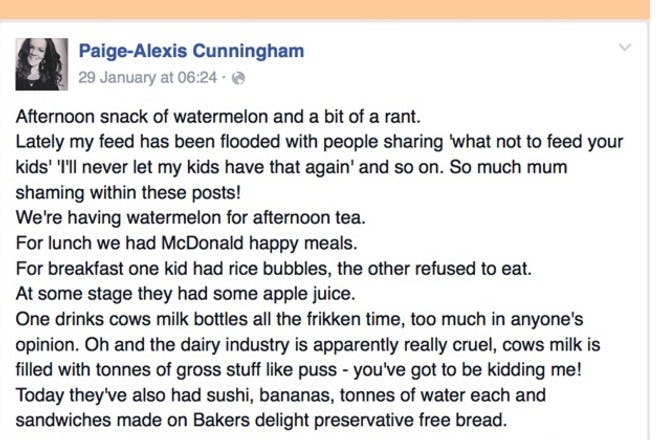The width and height of the screenshot is (660, 440).
Task: Click the line starting 'Lately my feed'
Action: 319,142
